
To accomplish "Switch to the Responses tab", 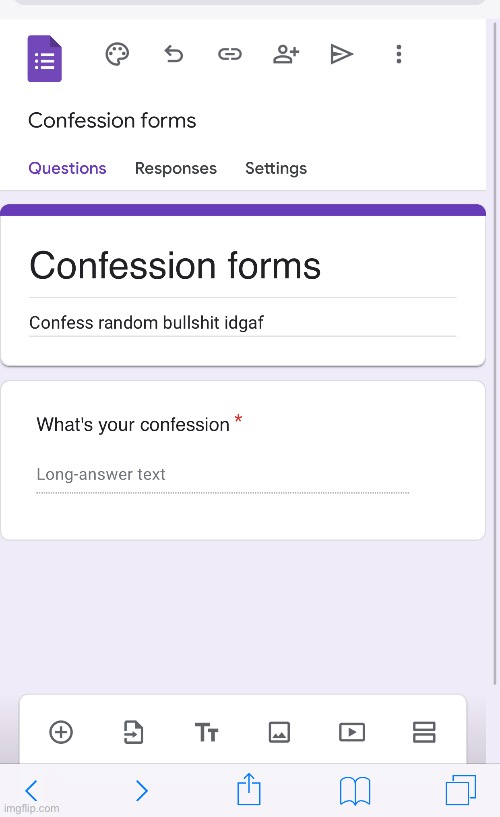I will [176, 168].
